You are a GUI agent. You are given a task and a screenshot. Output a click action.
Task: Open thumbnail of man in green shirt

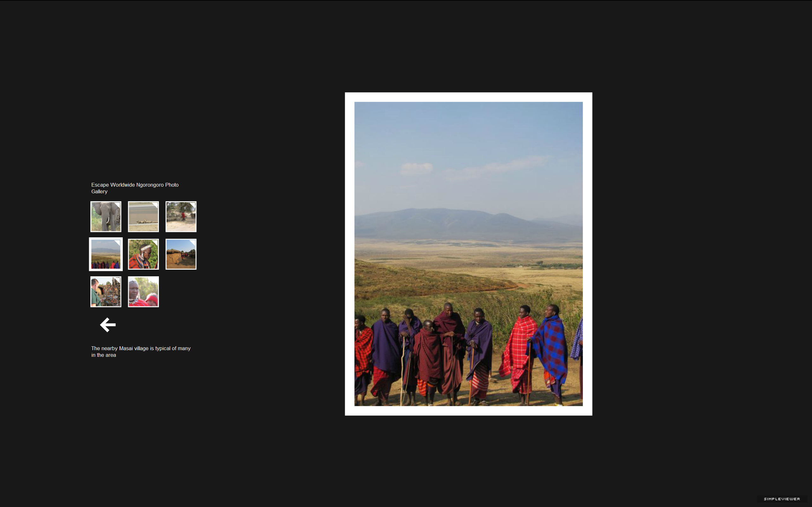click(106, 292)
